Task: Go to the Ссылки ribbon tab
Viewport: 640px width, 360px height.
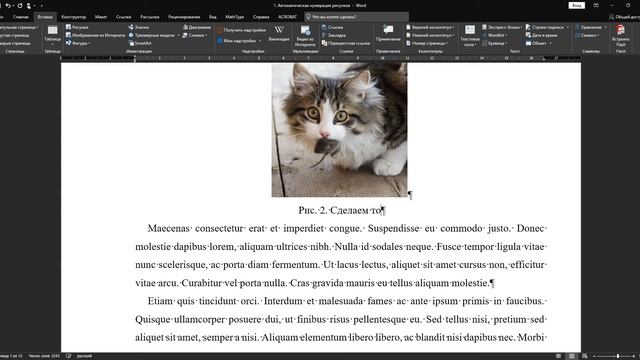Action: click(x=123, y=17)
